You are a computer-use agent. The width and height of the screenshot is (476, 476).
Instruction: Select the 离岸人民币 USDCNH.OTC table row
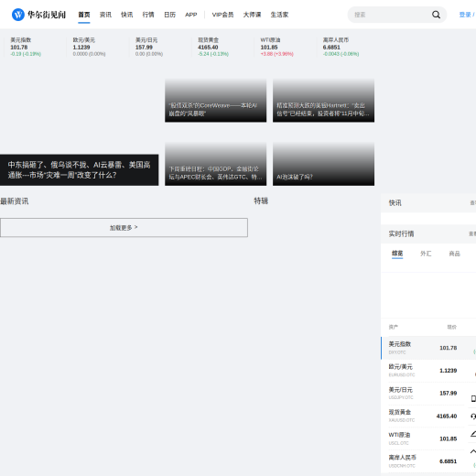point(428,461)
